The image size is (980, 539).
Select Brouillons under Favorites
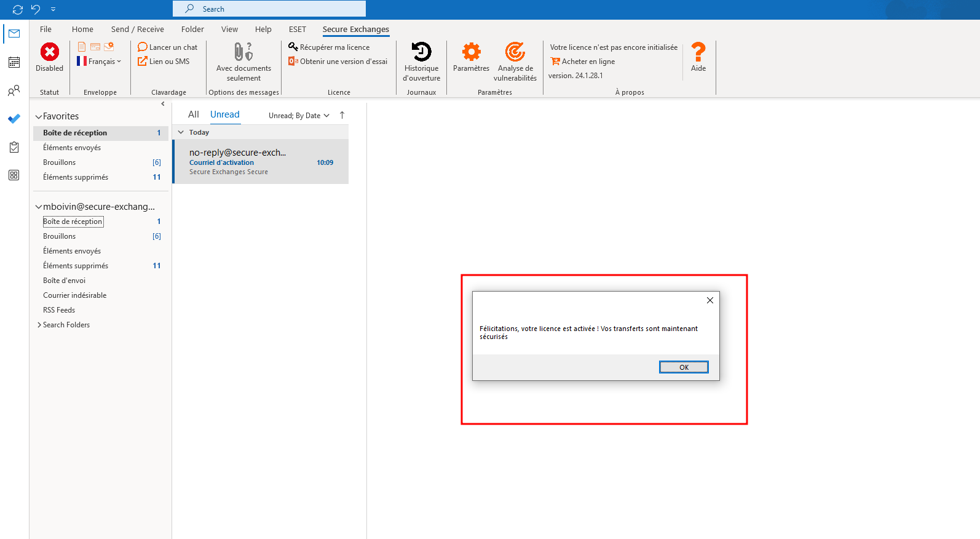(101, 162)
